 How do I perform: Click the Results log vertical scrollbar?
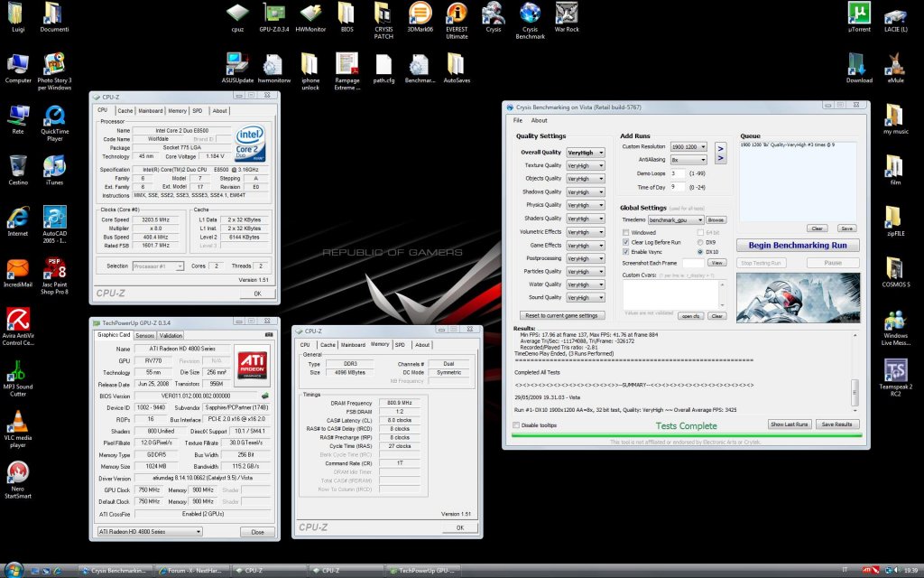coord(855,371)
